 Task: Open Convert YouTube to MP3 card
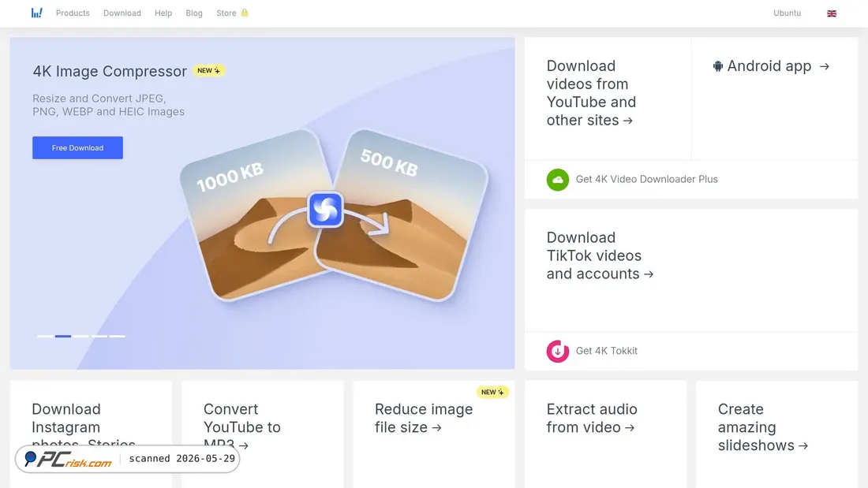click(x=263, y=434)
